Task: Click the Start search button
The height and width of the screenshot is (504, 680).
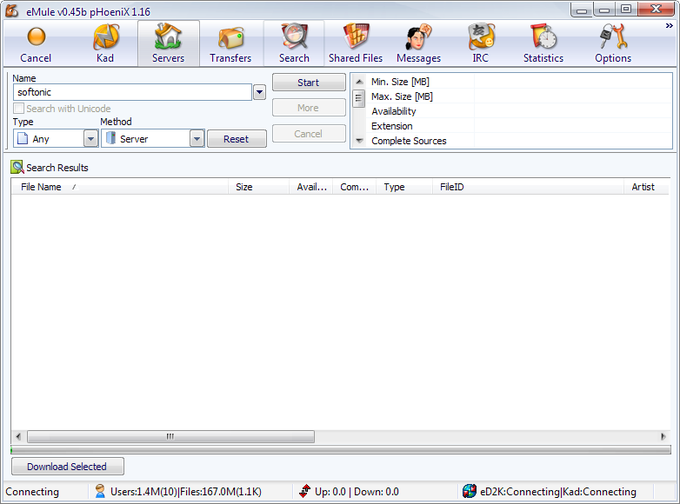Action: pos(309,82)
